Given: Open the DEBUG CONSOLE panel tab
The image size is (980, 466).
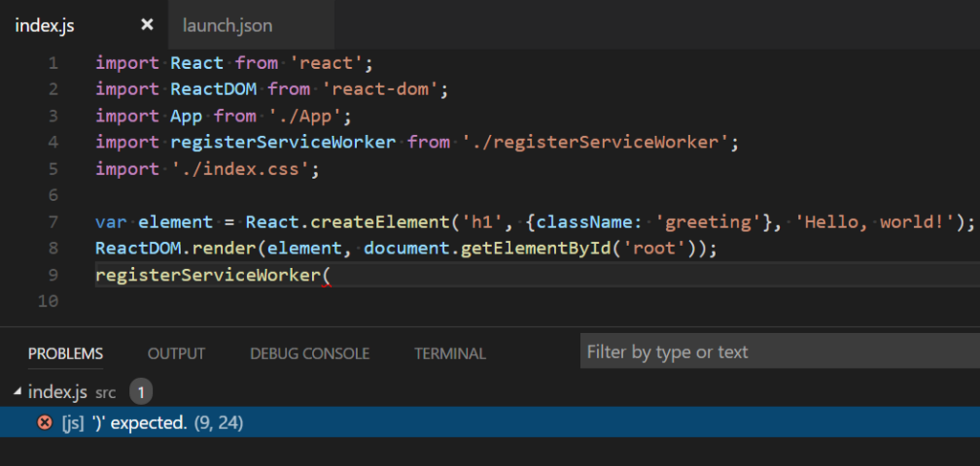Looking at the screenshot, I should [309, 353].
